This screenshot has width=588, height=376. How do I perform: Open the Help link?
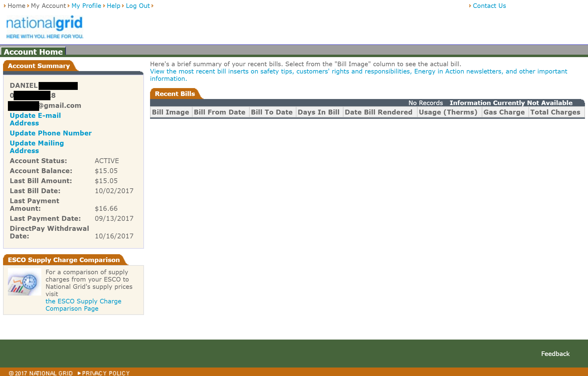pyautogui.click(x=114, y=6)
